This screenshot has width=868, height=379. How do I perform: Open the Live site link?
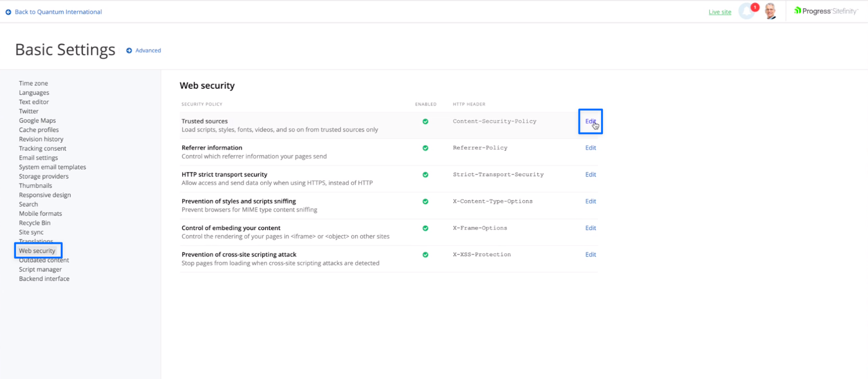coord(720,12)
